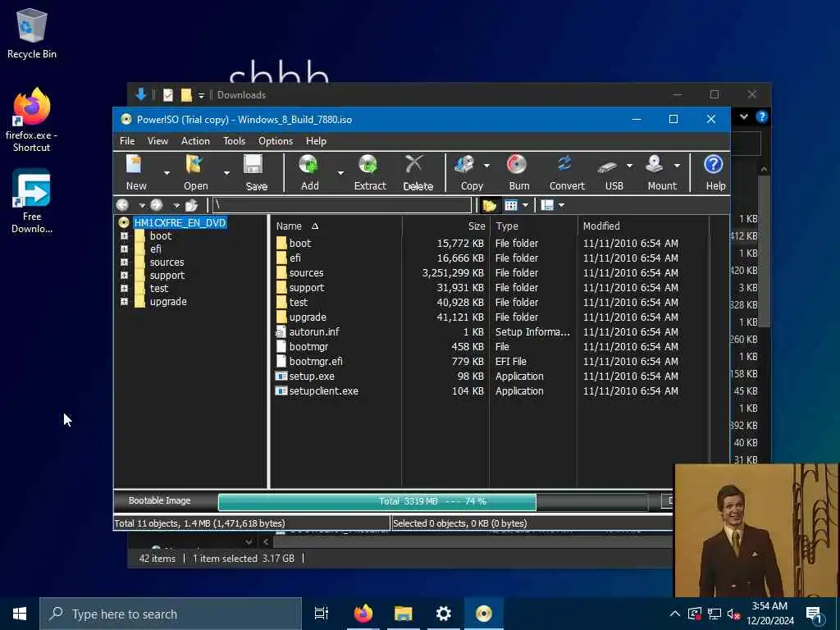Screen dimensions: 840x630
Task: Click the path address field
Action: pos(342,205)
